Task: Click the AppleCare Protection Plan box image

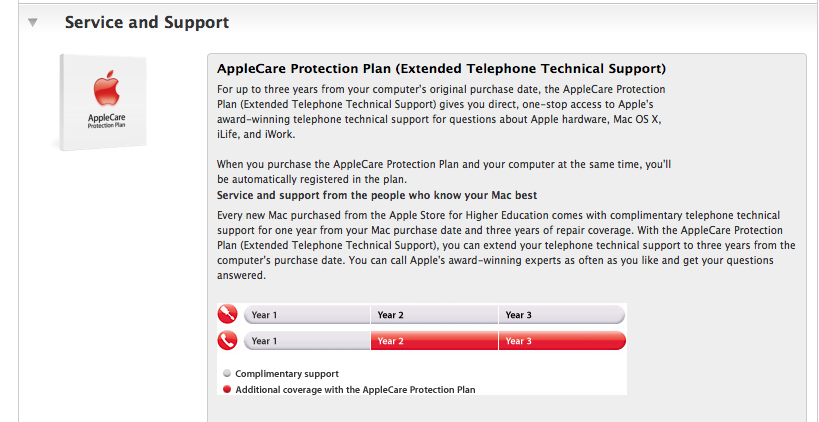Action: tap(102, 102)
